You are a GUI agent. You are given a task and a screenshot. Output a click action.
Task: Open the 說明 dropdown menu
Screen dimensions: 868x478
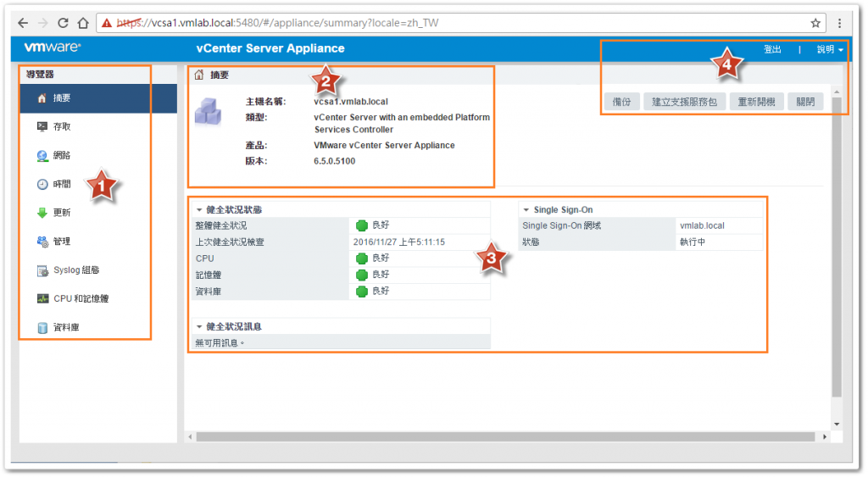tap(830, 49)
